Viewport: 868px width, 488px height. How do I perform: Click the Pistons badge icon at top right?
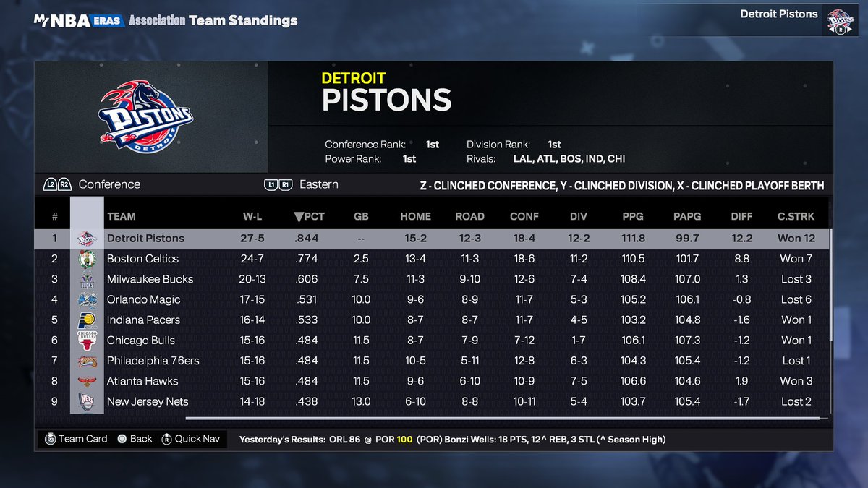840,20
